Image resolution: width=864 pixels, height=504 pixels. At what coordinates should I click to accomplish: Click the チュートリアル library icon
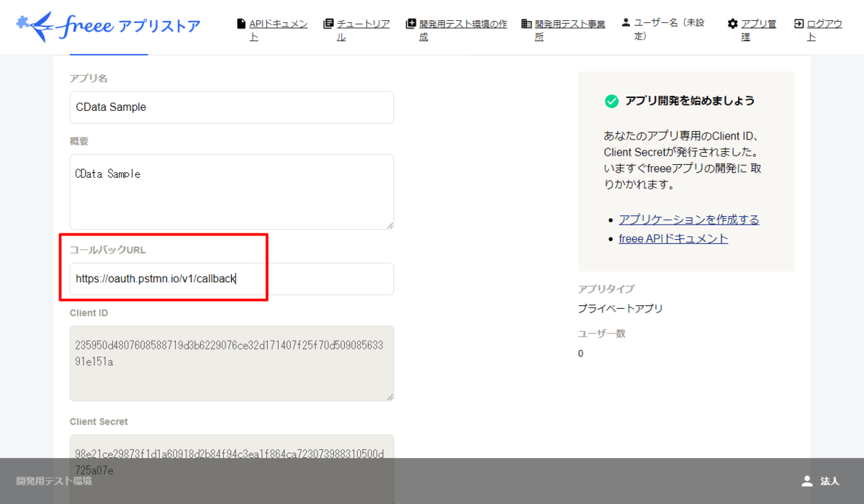(328, 24)
